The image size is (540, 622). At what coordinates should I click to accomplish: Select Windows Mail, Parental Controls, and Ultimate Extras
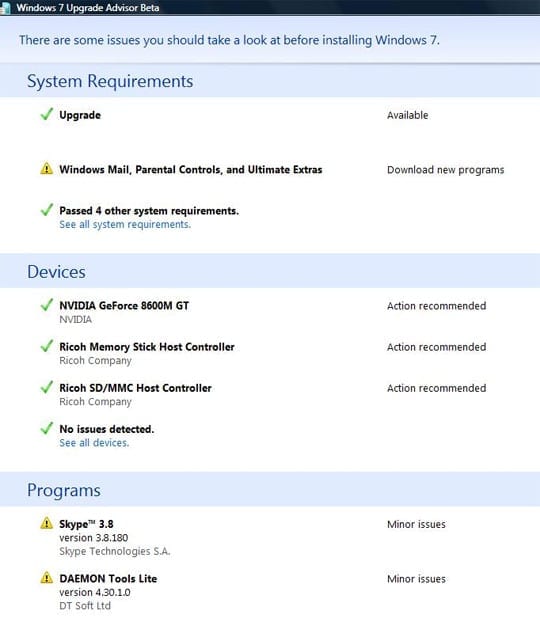(190, 170)
